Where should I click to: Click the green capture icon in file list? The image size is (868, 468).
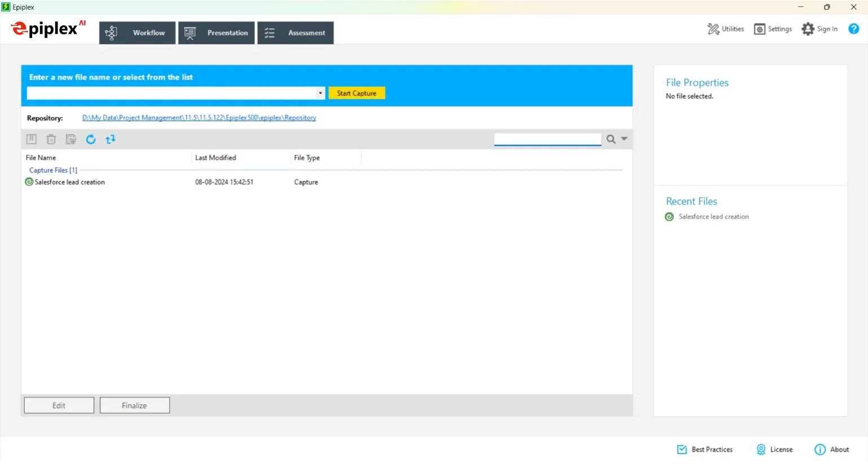29,182
